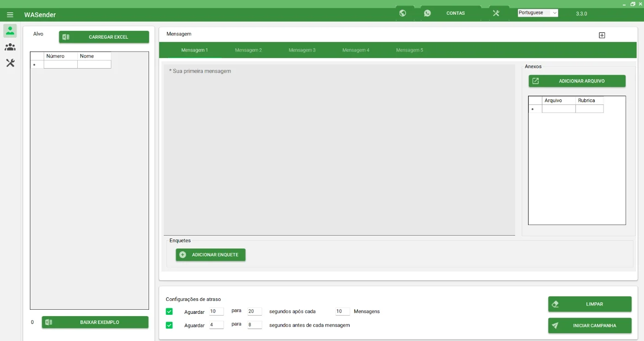This screenshot has width=644, height=341.
Task: Click the Aguardar 10 seconds field
Action: (216, 312)
